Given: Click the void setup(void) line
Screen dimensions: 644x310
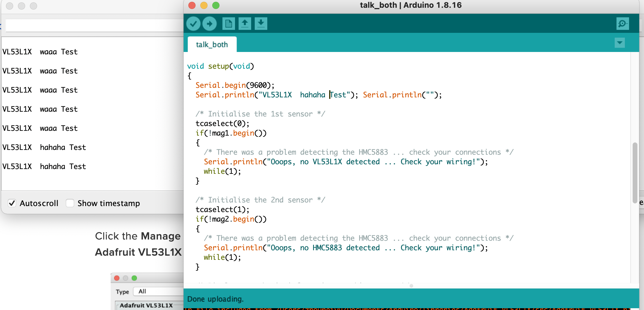Looking at the screenshot, I should (x=221, y=66).
